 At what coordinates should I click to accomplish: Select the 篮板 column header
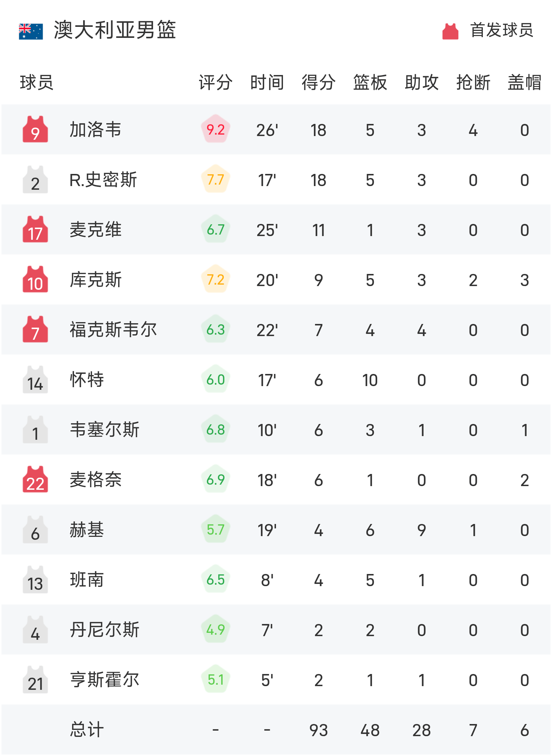tap(370, 82)
